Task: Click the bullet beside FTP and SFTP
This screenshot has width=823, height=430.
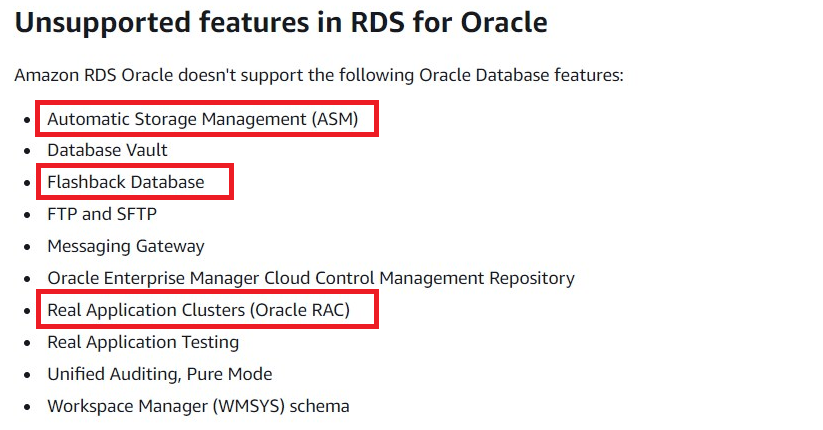Action: pyautogui.click(x=28, y=215)
